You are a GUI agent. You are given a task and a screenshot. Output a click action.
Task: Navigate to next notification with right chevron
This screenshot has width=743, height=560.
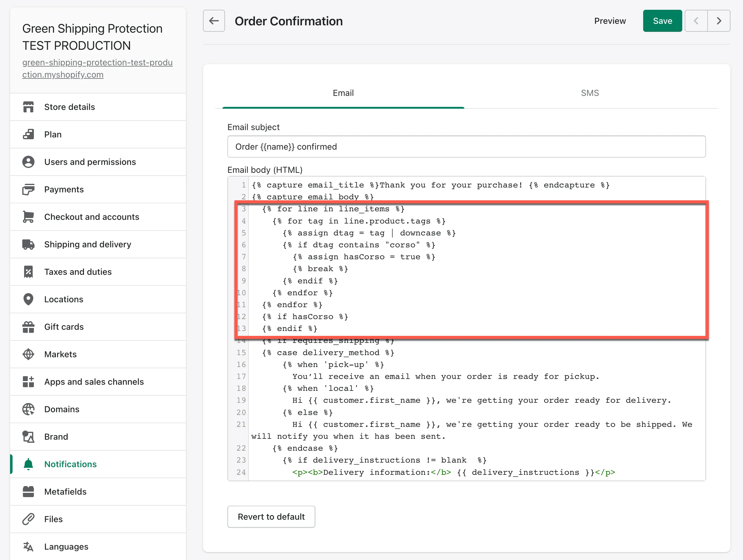[719, 21]
